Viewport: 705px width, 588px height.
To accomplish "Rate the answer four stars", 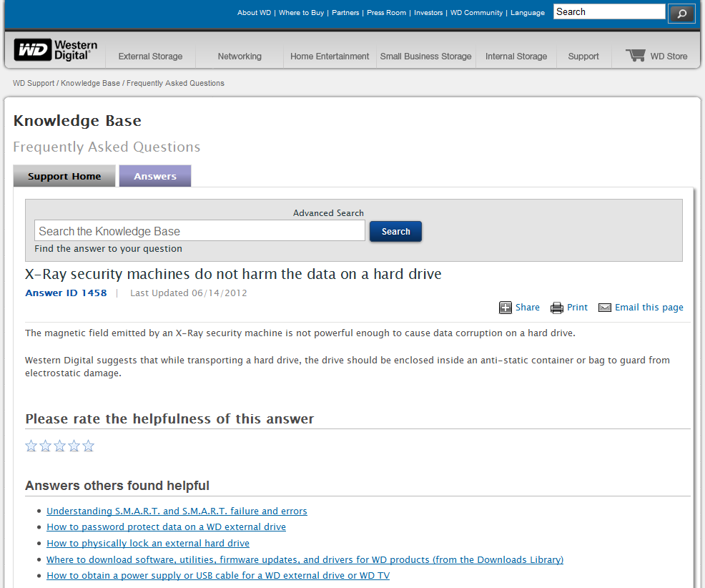I will (74, 446).
